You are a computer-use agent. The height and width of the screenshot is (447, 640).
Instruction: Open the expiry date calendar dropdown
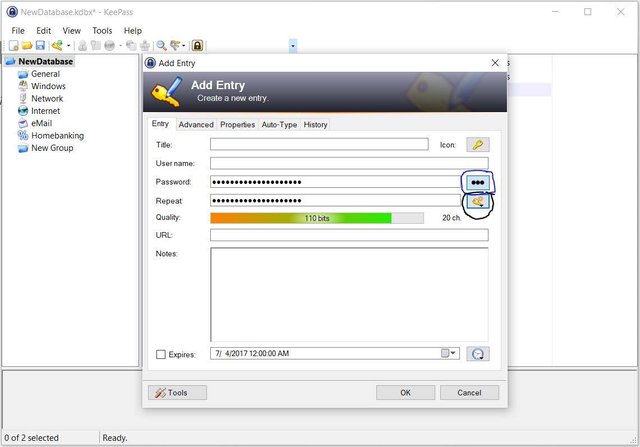[x=449, y=353]
